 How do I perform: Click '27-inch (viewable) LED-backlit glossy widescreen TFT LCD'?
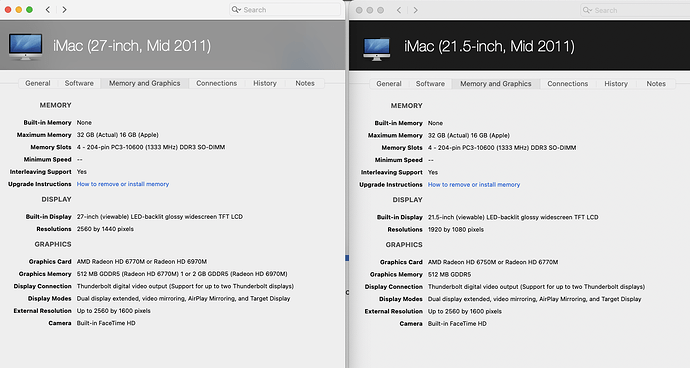pos(160,217)
